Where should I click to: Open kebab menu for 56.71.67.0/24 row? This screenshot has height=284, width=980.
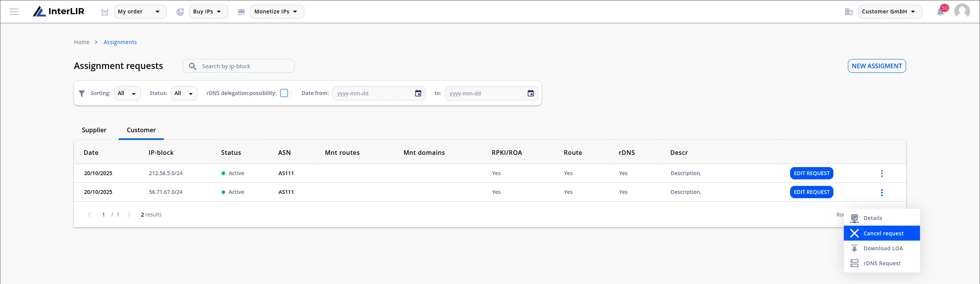click(882, 192)
